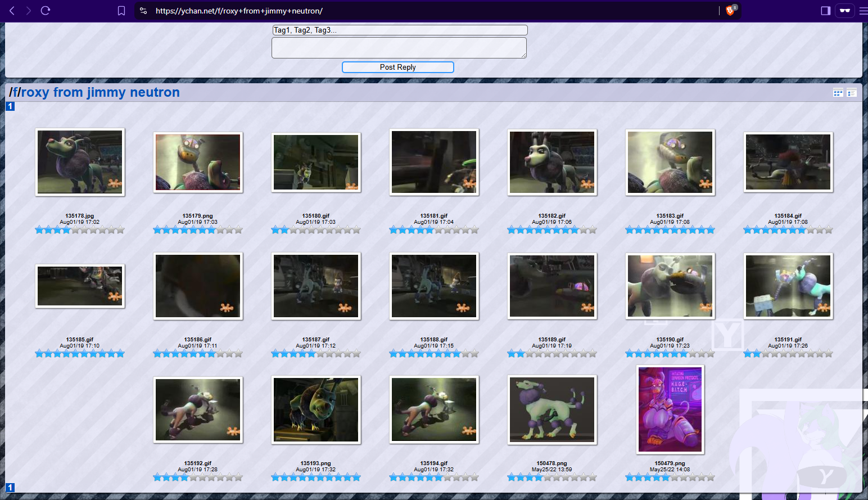
Task: Click the date May25/22 13:59
Action: point(552,470)
